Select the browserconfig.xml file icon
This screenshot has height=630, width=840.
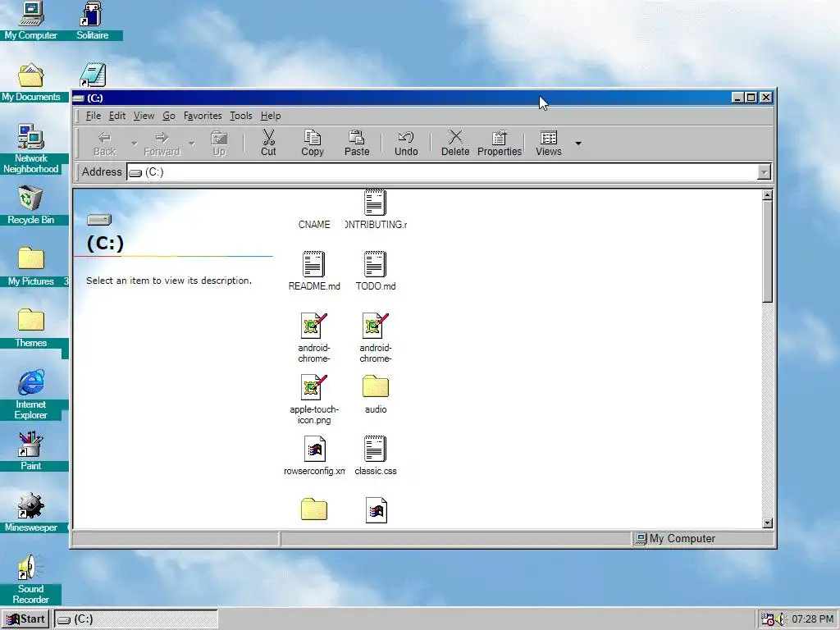314,449
